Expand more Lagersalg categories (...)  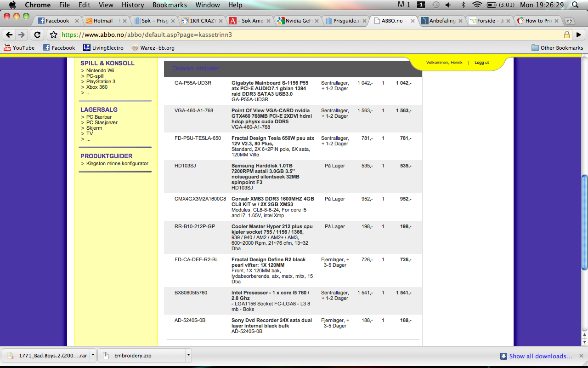88,139
